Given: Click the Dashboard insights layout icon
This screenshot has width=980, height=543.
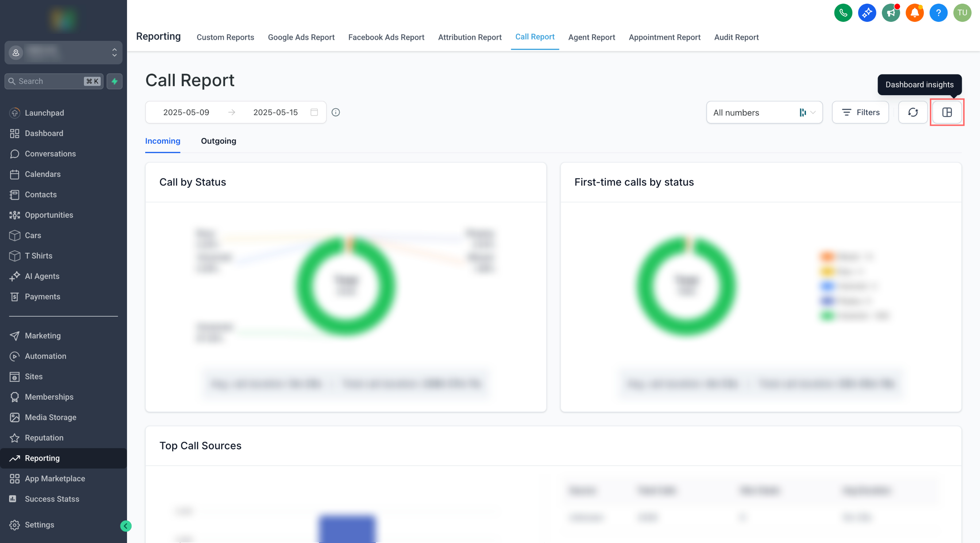Looking at the screenshot, I should point(947,112).
